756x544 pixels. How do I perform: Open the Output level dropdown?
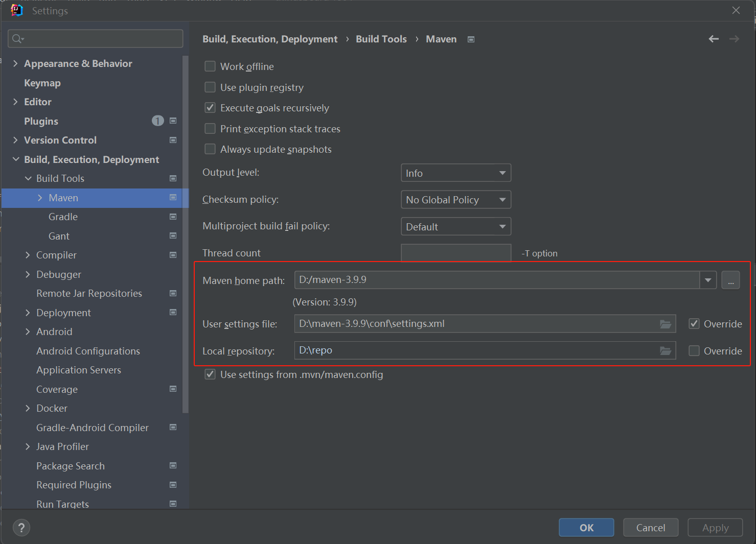click(x=456, y=173)
